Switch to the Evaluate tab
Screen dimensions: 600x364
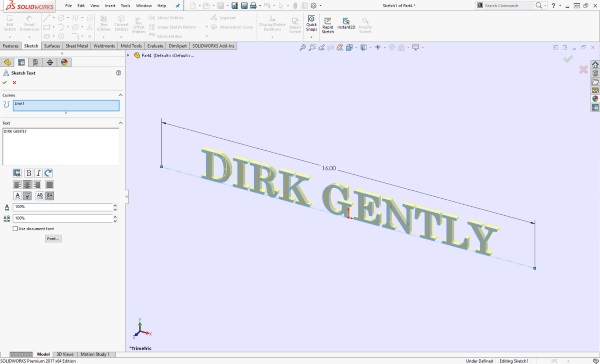(155, 46)
